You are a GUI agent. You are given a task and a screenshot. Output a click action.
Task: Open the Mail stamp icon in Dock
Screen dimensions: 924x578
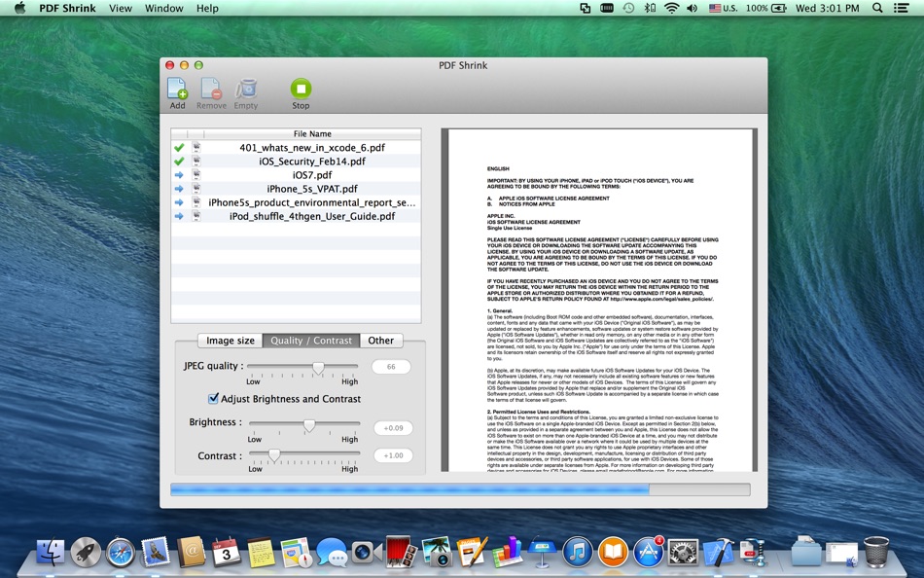click(156, 552)
